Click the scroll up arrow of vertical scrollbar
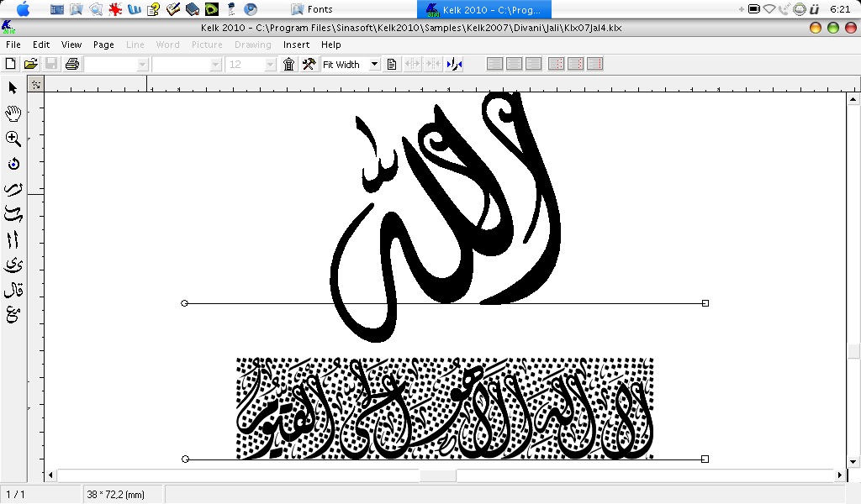This screenshot has height=504, width=861. click(x=853, y=99)
